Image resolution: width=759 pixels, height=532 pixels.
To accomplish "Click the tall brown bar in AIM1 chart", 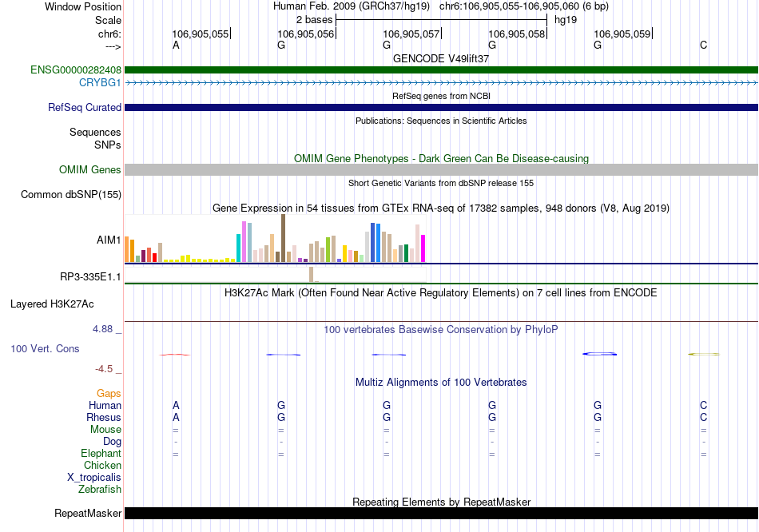I will coord(283,238).
